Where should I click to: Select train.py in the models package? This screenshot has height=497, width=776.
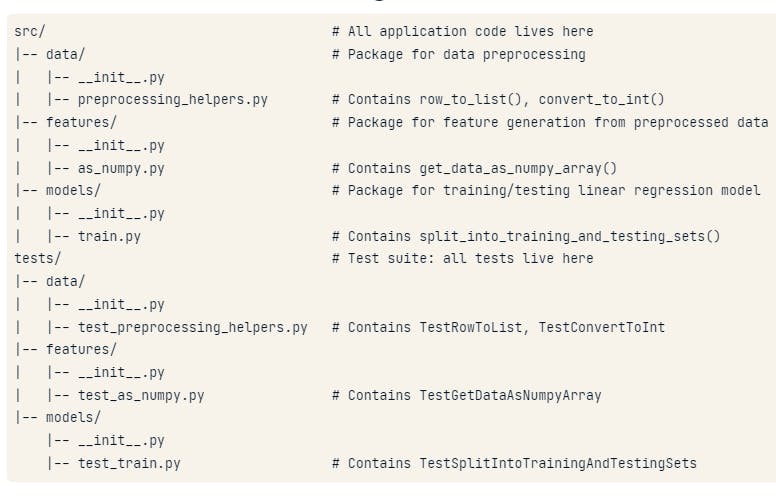pos(109,236)
